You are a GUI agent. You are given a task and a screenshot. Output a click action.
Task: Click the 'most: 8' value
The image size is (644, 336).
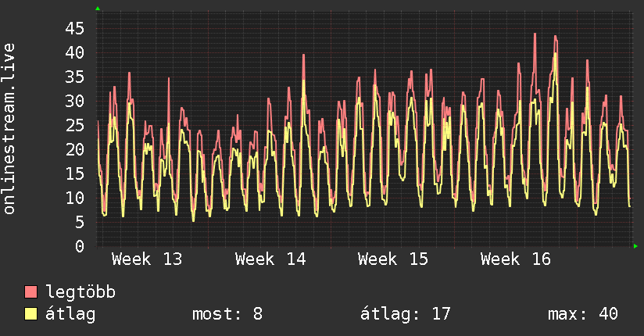click(227, 314)
